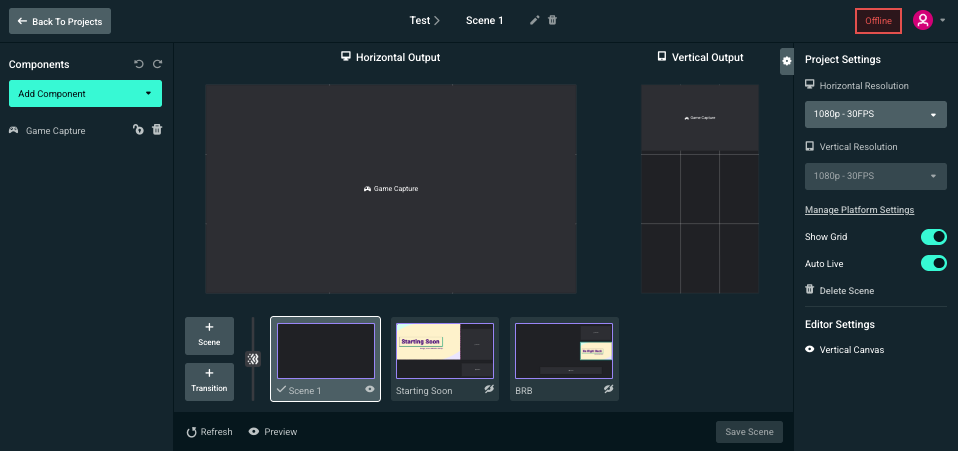Expand the Horizontal Resolution dropdown

pos(876,115)
